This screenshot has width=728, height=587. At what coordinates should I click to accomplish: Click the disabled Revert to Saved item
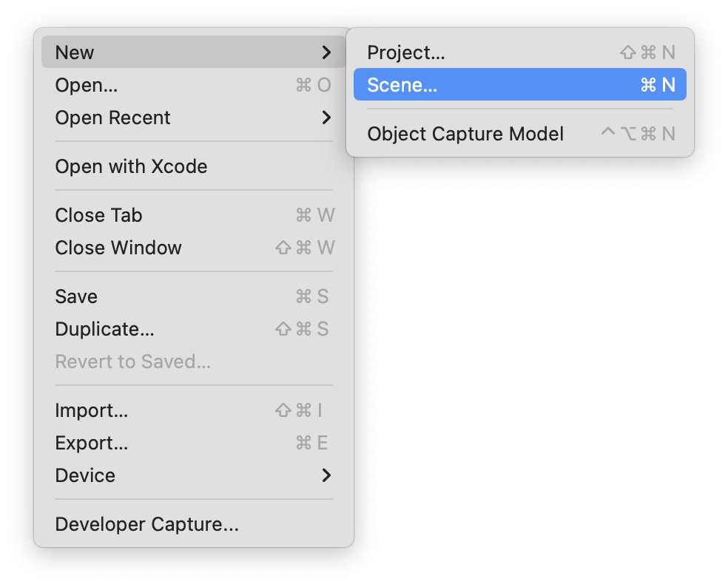(132, 362)
